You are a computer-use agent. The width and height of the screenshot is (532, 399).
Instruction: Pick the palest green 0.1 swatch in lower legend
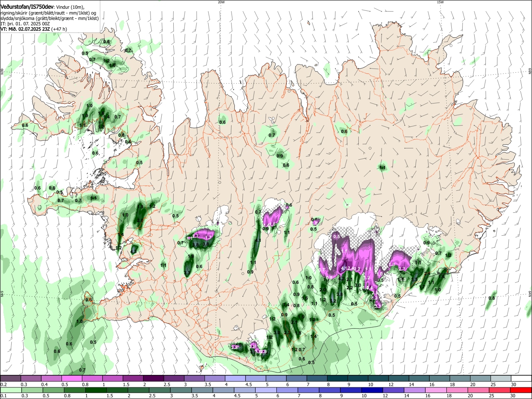pyautogui.click(x=10, y=390)
